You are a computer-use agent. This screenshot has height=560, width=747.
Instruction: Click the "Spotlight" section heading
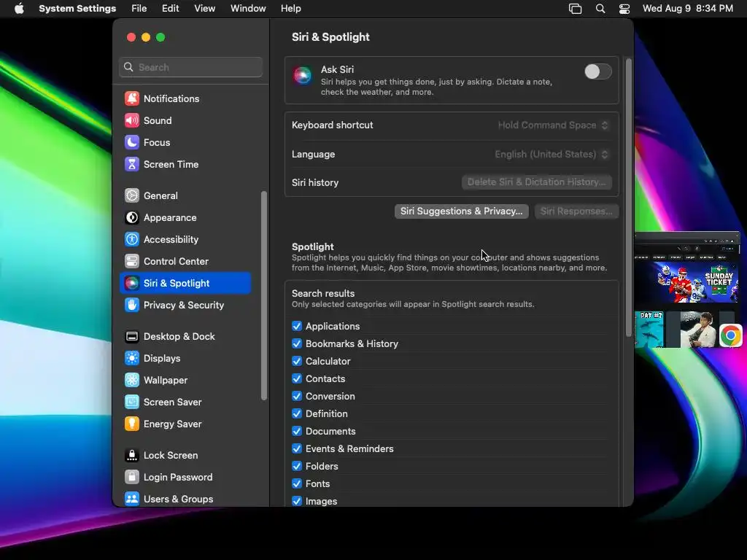[x=312, y=246]
